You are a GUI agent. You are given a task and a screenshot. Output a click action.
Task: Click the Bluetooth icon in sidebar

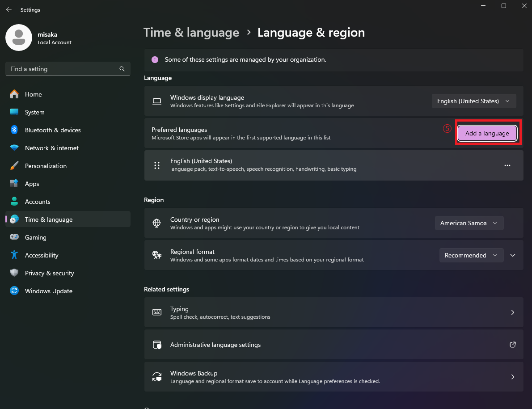coord(14,130)
